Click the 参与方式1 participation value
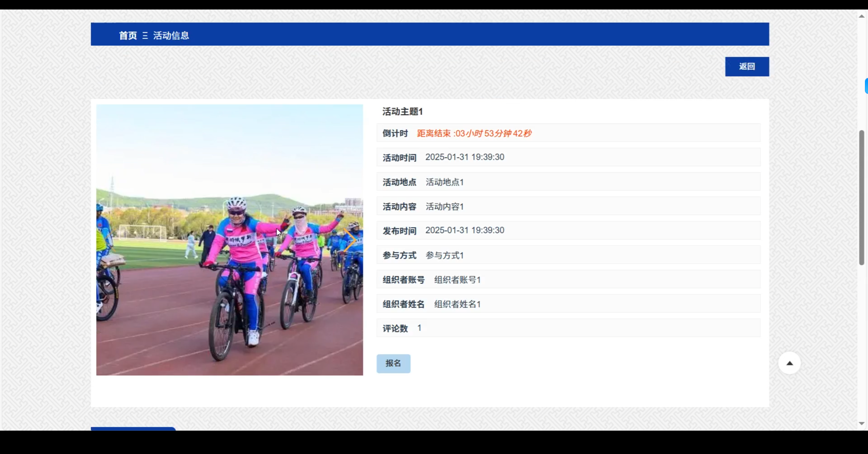Screen dimensions: 868x454 click(445, 255)
